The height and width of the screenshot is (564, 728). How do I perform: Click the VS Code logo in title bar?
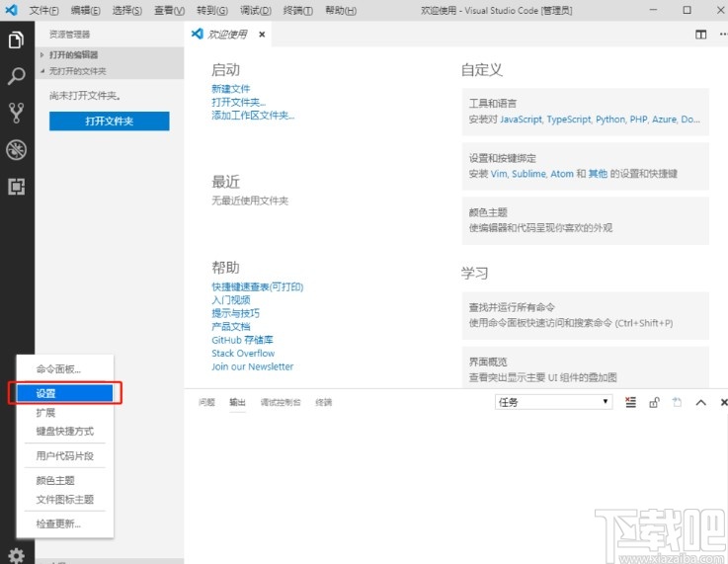[11, 10]
